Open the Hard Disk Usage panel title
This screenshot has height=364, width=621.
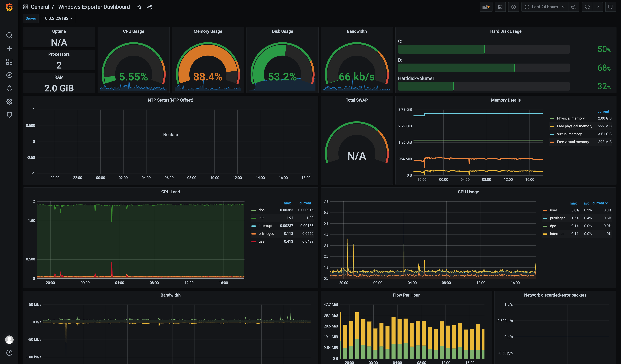tap(506, 31)
